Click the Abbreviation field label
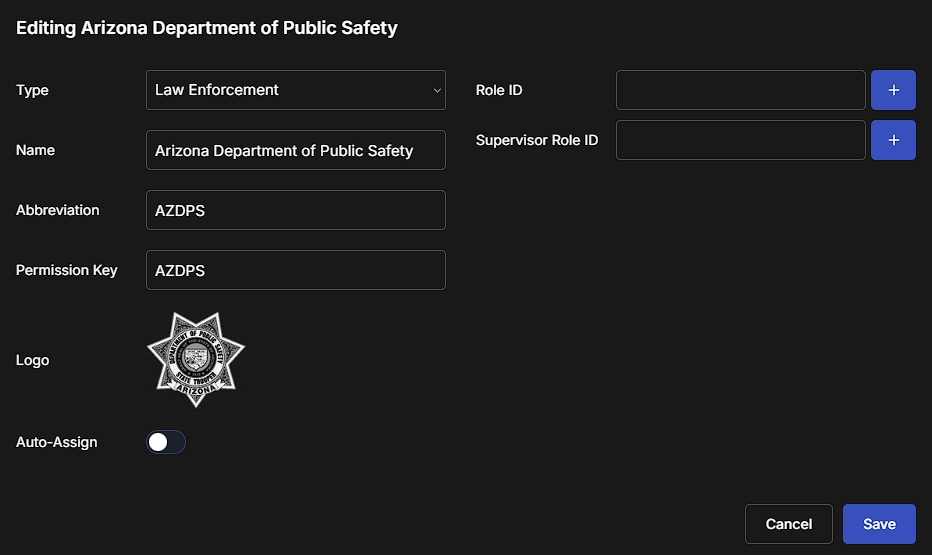The image size is (932, 555). point(58,210)
